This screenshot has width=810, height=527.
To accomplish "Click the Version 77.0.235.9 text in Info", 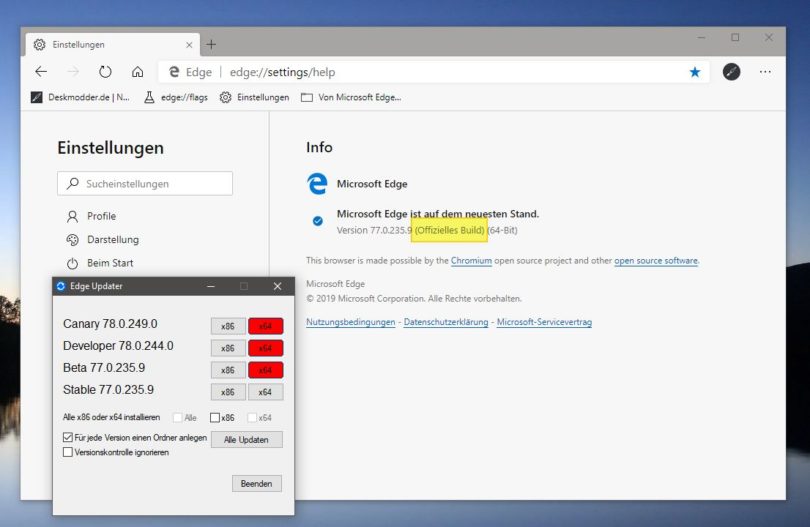I will point(374,230).
